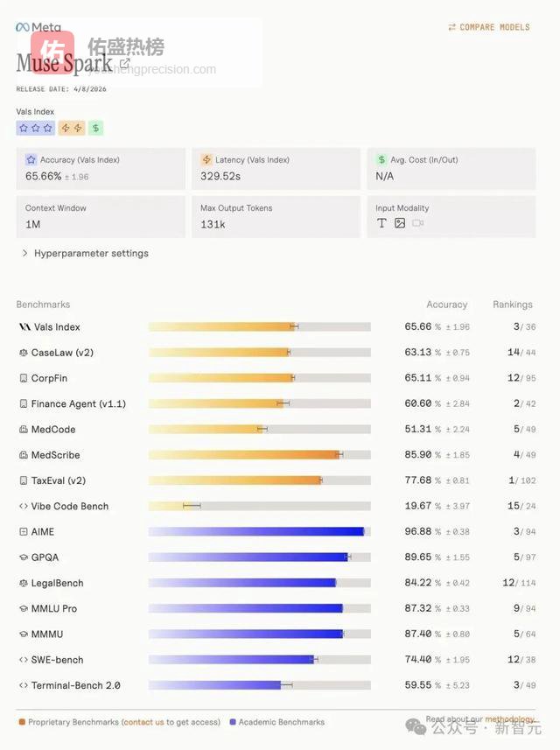The image size is (560, 750).
Task: Select the CaseLaw (v2) benchmark
Action: (62, 353)
